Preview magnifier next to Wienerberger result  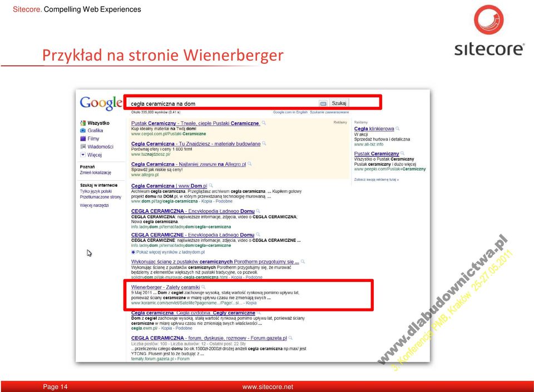click(x=204, y=287)
